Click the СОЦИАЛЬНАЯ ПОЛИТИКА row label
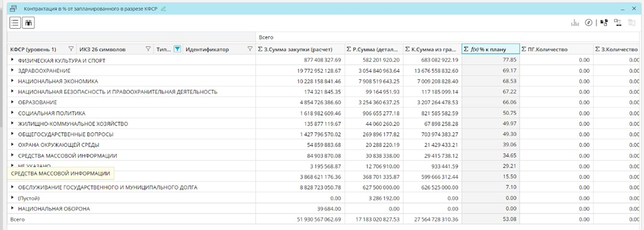Viewport: 644px width, 230px height. pos(52,113)
